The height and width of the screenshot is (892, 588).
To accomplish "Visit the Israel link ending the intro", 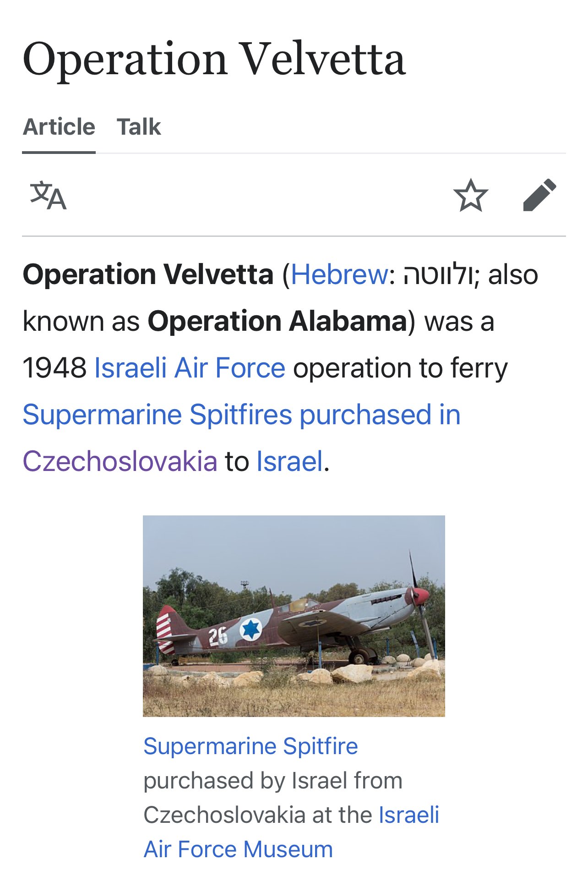I will tap(289, 461).
